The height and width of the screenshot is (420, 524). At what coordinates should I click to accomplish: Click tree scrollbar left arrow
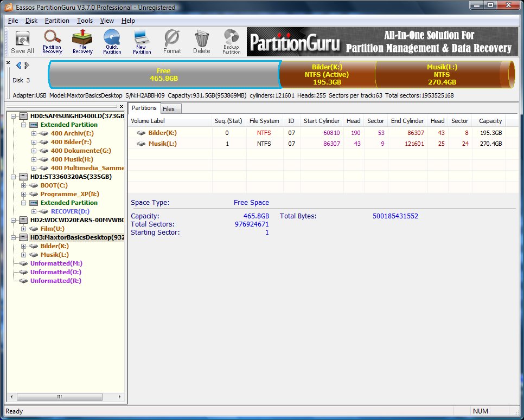pos(11,397)
